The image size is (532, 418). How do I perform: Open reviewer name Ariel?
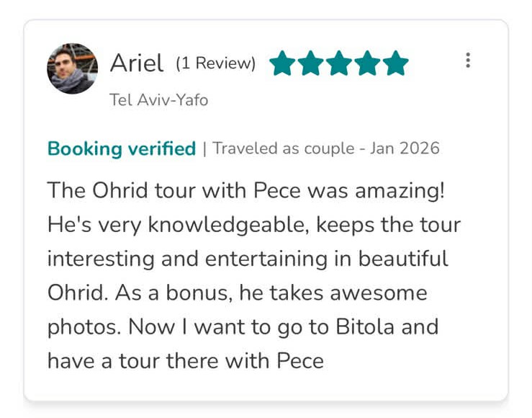point(137,63)
